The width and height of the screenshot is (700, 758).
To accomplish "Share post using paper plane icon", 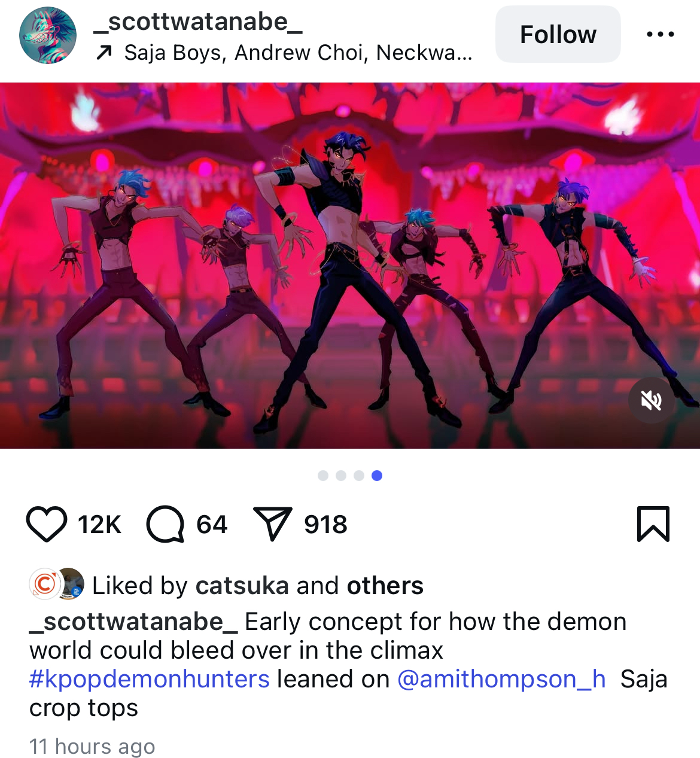I will click(x=272, y=524).
